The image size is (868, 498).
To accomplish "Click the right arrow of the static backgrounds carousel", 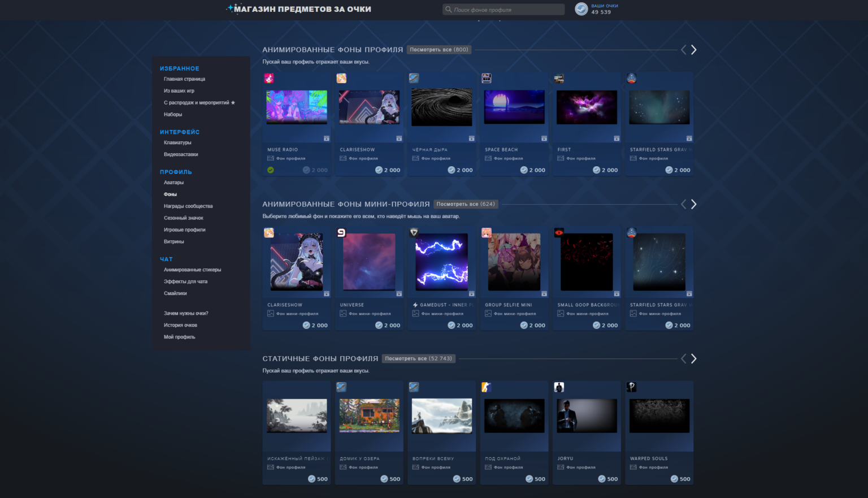I will (x=694, y=358).
